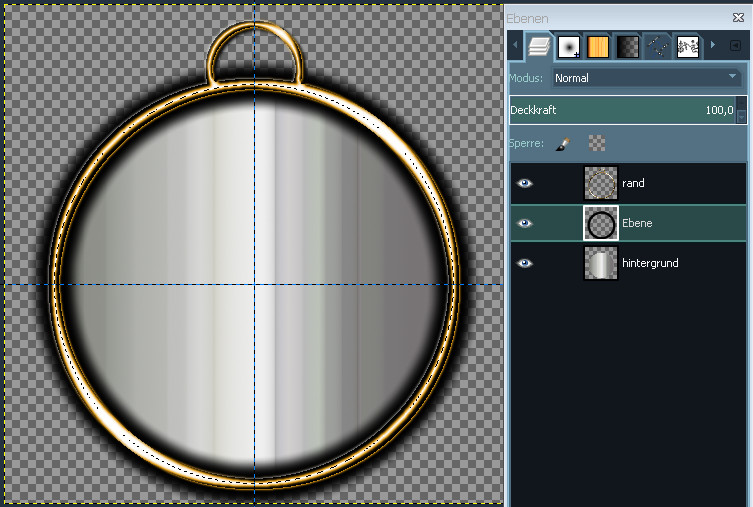Open the Brushes tab
The width and height of the screenshot is (753, 507).
pos(569,46)
